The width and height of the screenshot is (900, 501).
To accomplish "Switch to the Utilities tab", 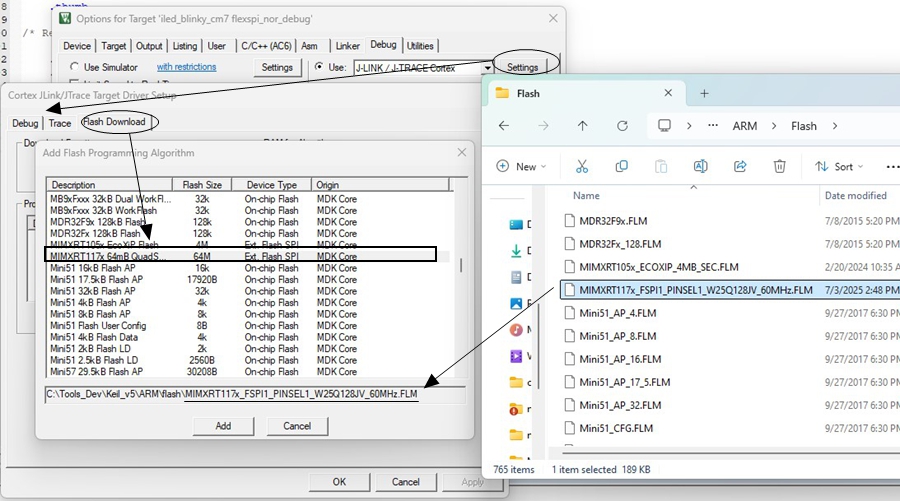I will [420, 46].
